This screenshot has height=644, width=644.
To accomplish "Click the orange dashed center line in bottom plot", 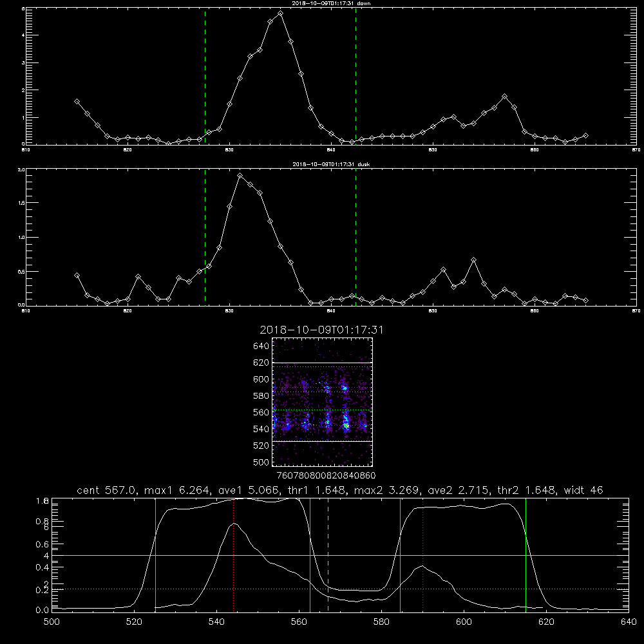I will pyautogui.click(x=328, y=554).
